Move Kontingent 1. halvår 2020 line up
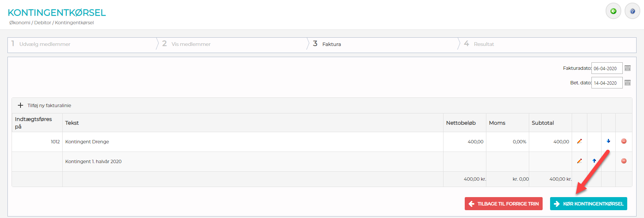 [x=594, y=161]
